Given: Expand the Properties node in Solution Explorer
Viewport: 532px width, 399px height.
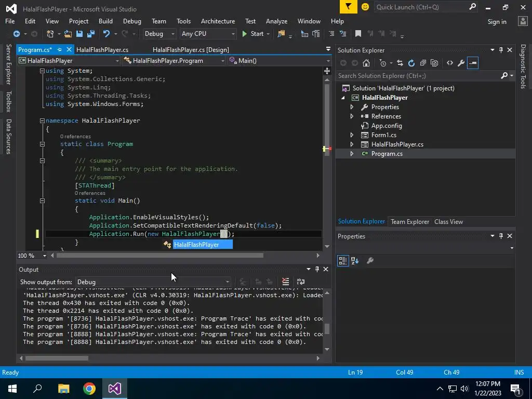Looking at the screenshot, I should coord(352,107).
